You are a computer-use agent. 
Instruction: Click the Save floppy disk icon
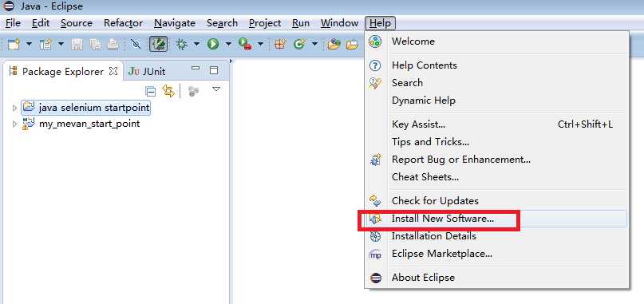point(77,44)
